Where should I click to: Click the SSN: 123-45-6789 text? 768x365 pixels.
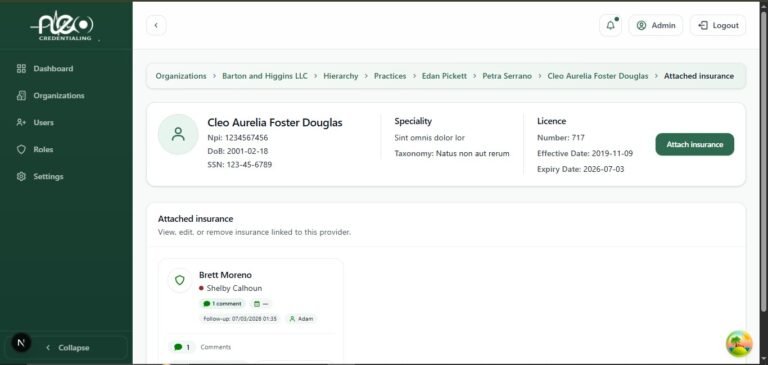pyautogui.click(x=240, y=165)
